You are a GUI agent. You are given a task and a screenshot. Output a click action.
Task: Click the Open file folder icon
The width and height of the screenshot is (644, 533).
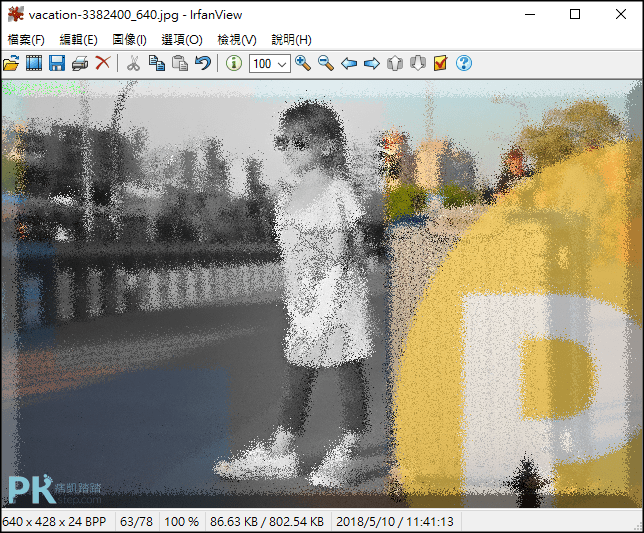(x=11, y=63)
